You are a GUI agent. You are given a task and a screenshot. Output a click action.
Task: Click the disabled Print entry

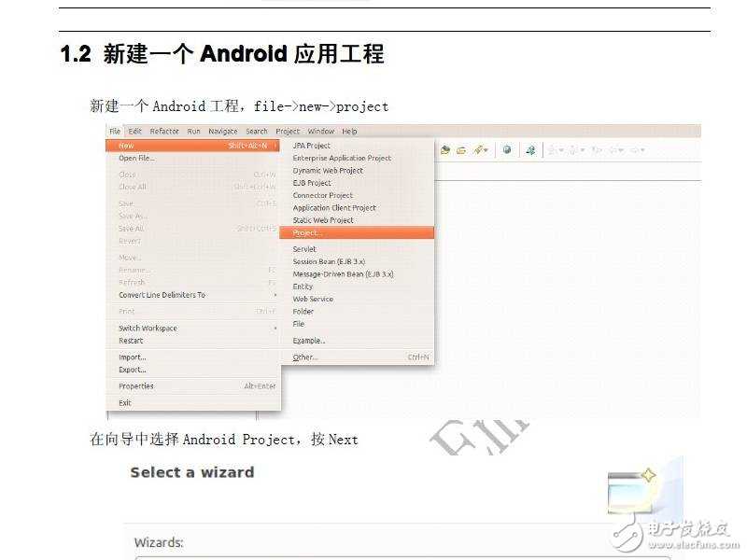click(127, 312)
